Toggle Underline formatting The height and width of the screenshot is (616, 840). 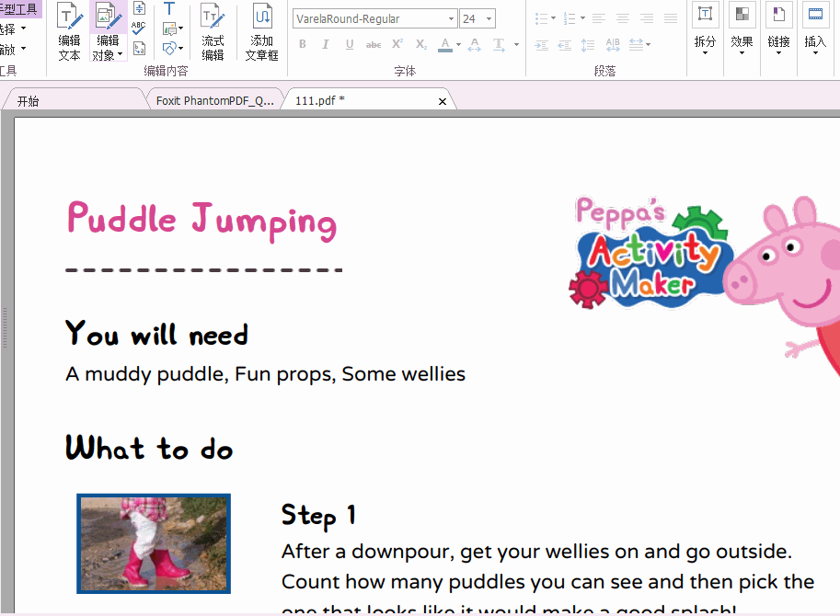[350, 44]
